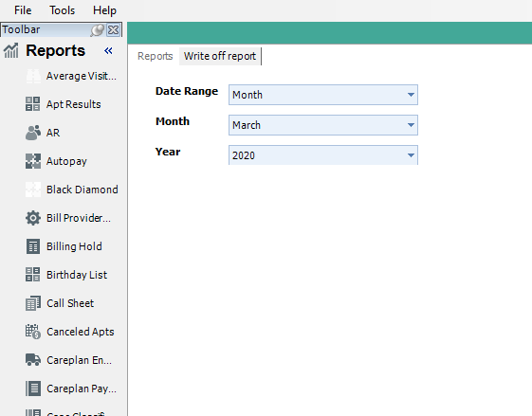Screen dimensions: 532x416
Task: Open the Average Visit... report
Action: point(82,76)
